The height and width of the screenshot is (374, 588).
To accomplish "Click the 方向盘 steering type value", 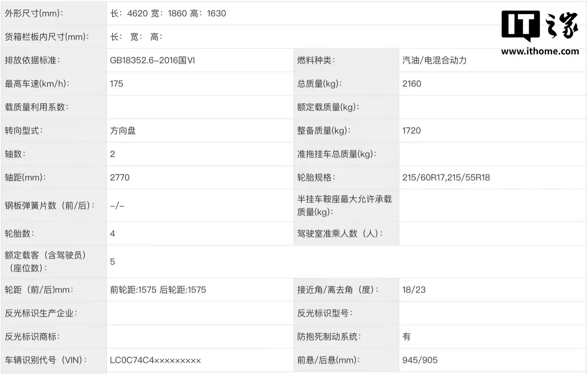I will (123, 130).
